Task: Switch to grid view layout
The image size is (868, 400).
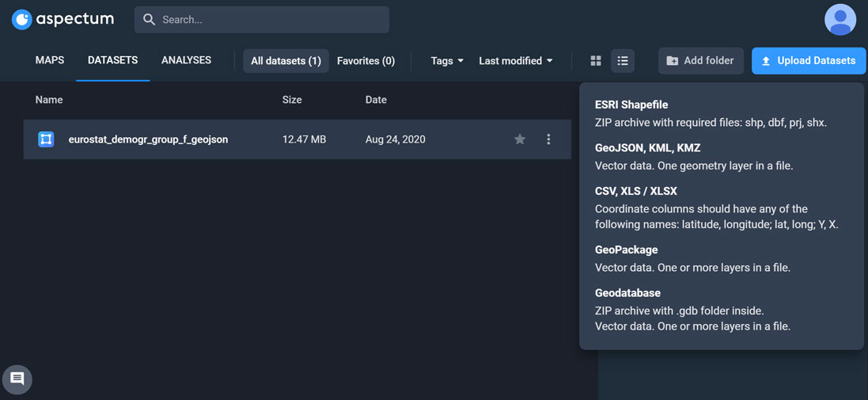Action: [x=596, y=61]
